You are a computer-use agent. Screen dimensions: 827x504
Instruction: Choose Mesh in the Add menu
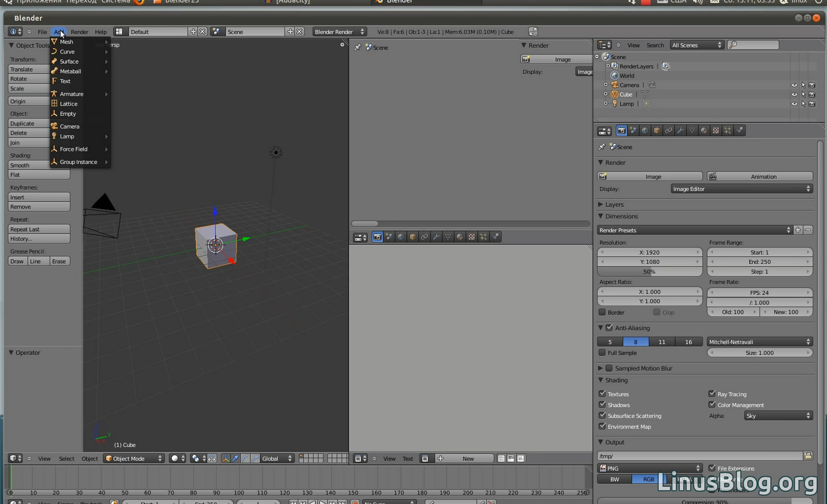tap(67, 42)
